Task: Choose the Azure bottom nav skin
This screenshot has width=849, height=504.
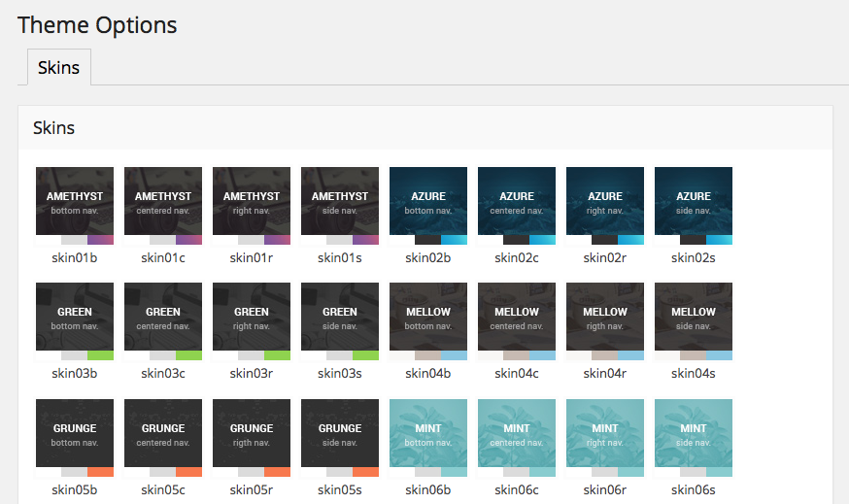Action: pyautogui.click(x=428, y=205)
